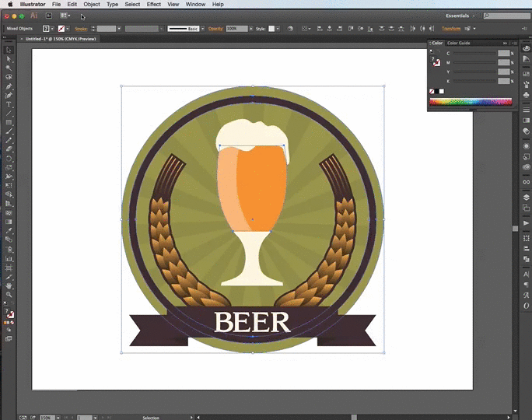Open the stroke weight dropdown

tap(119, 29)
